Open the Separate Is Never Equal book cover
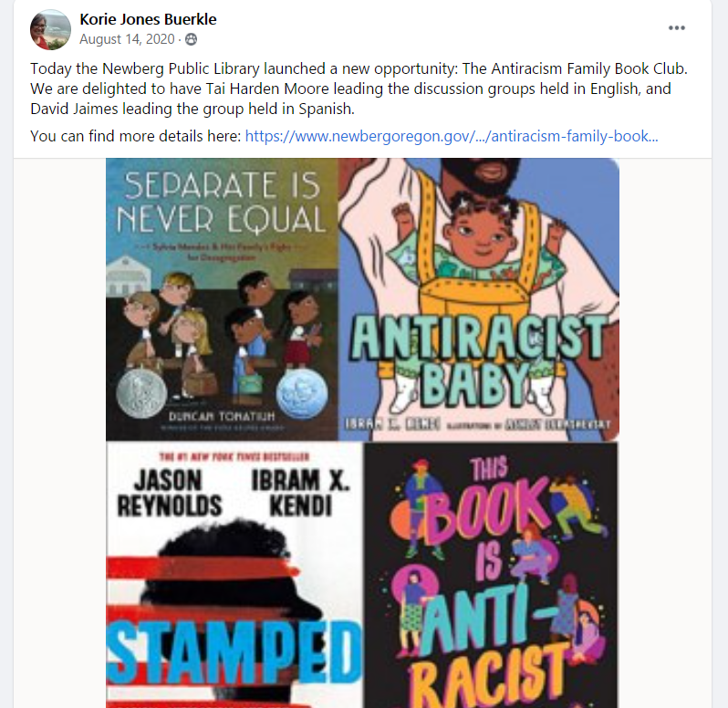The image size is (728, 708). pyautogui.click(x=222, y=299)
